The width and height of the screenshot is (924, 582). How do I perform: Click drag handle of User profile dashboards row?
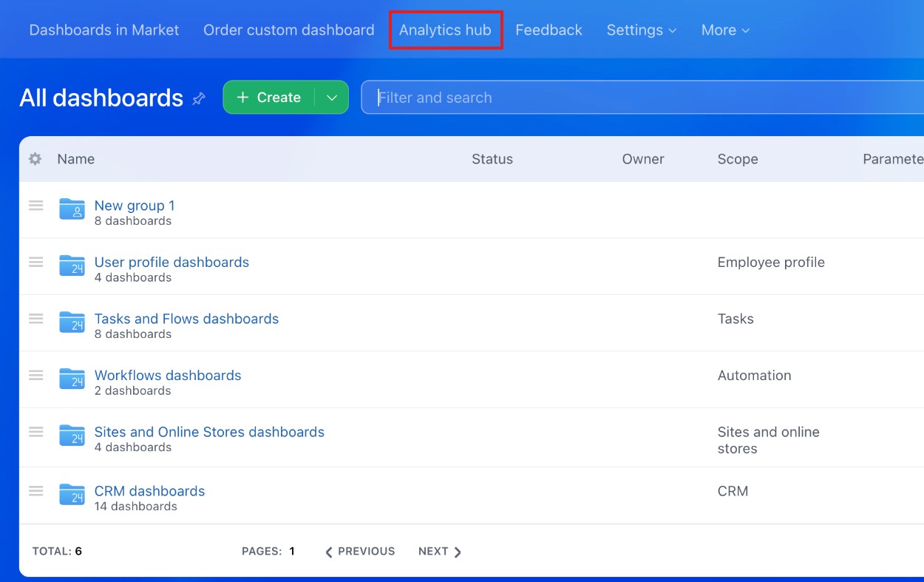pos(35,262)
